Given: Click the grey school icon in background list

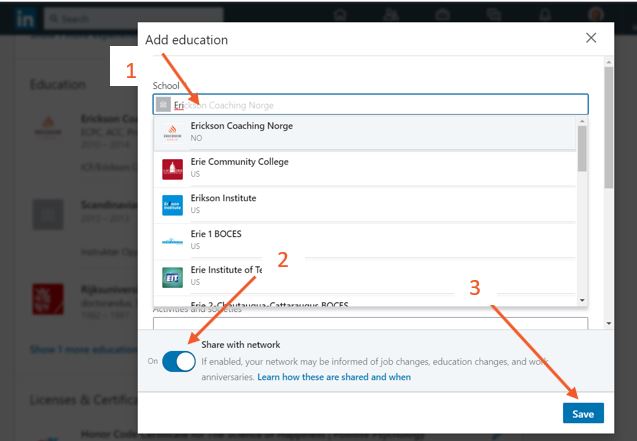Looking at the screenshot, I should [48, 214].
